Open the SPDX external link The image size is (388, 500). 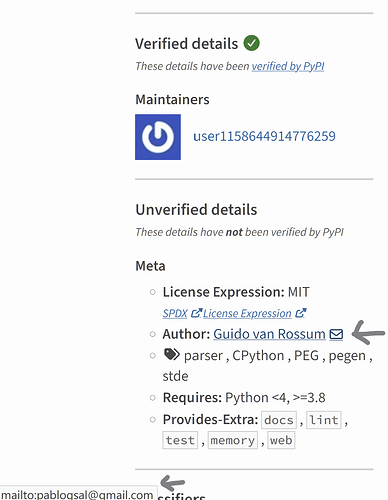click(175, 314)
